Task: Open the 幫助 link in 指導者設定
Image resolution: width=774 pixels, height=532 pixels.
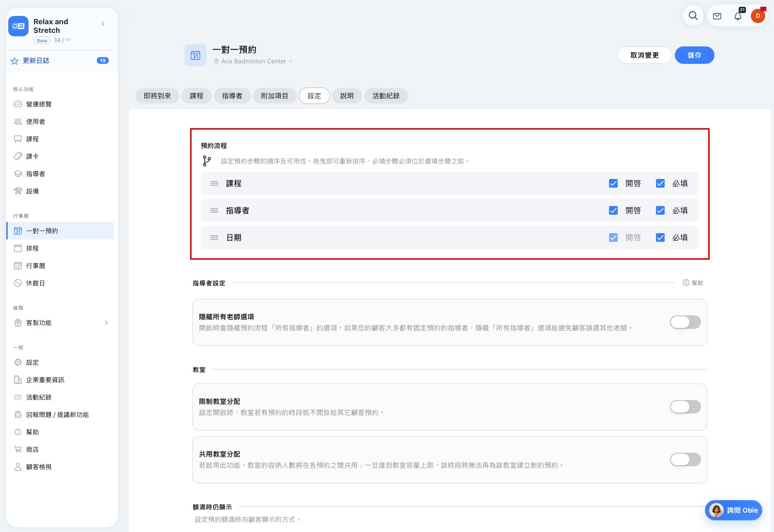Action: (693, 283)
